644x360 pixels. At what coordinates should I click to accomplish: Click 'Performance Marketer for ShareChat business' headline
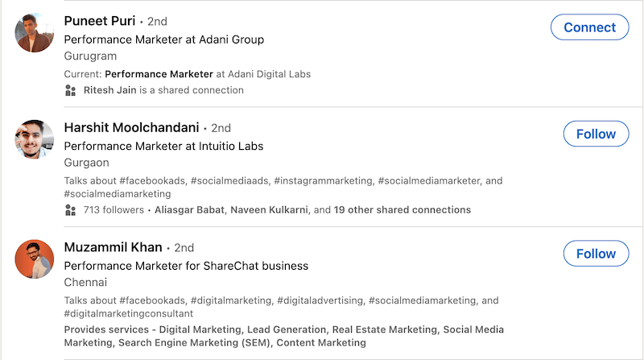pos(186,266)
